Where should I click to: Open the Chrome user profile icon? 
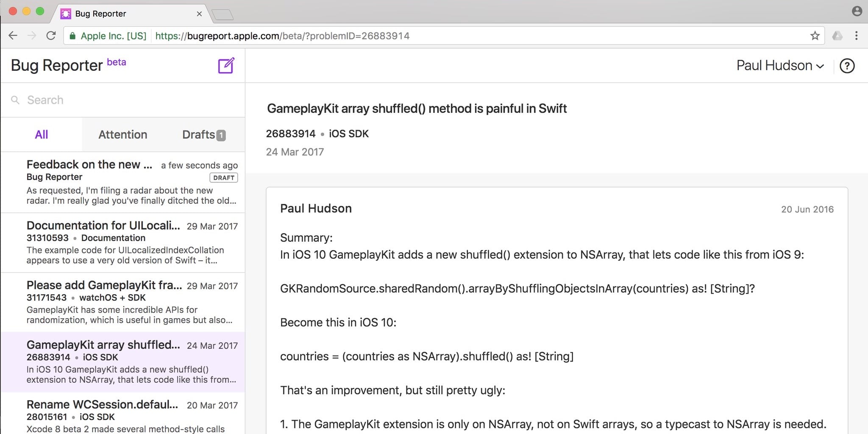[x=857, y=11]
